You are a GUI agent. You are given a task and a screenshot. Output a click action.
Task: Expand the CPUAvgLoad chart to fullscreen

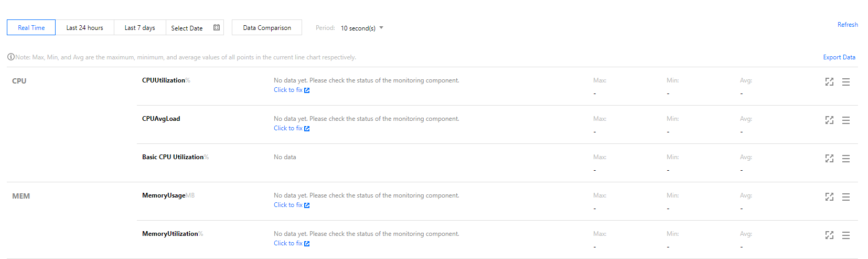pos(829,120)
